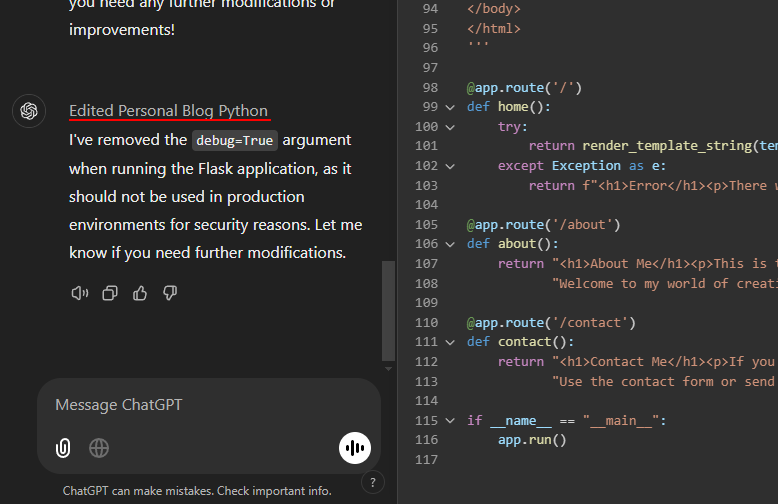Viewport: 778px width, 504px height.
Task: Attach a file using the paperclip icon
Action: click(x=63, y=447)
